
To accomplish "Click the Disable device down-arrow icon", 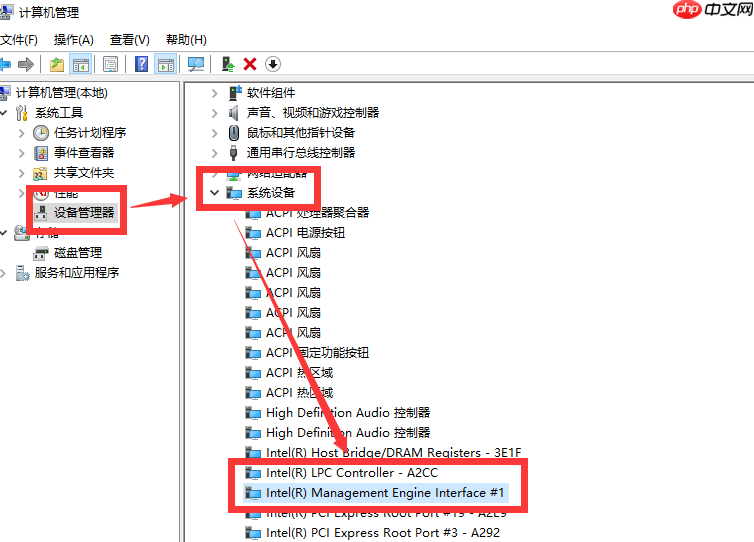I will point(273,64).
